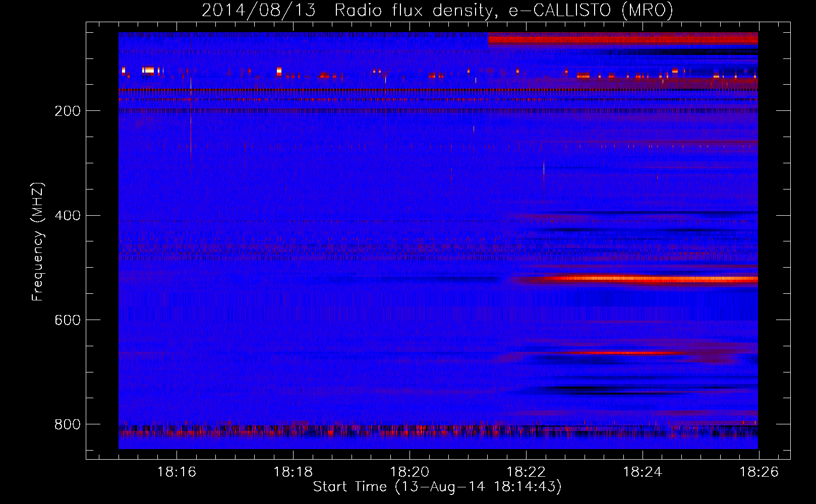Click the plot title "Radio flux density, e-CALLISTO (MRO)"
816x504 pixels.
(503, 11)
